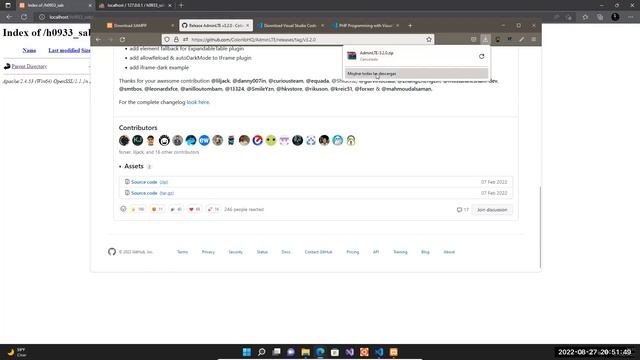Open the Firefox hamburger application menu
The image size is (640, 360).
point(533,40)
